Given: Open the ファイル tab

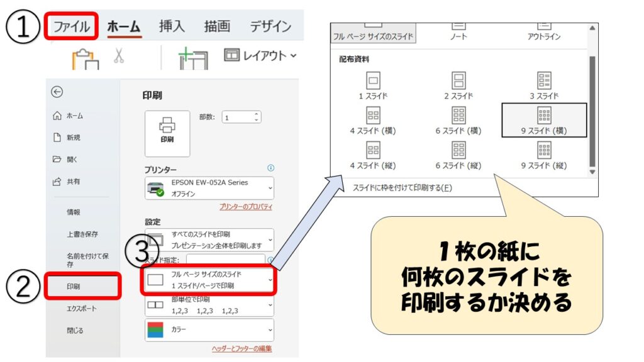Looking at the screenshot, I should pyautogui.click(x=72, y=26).
